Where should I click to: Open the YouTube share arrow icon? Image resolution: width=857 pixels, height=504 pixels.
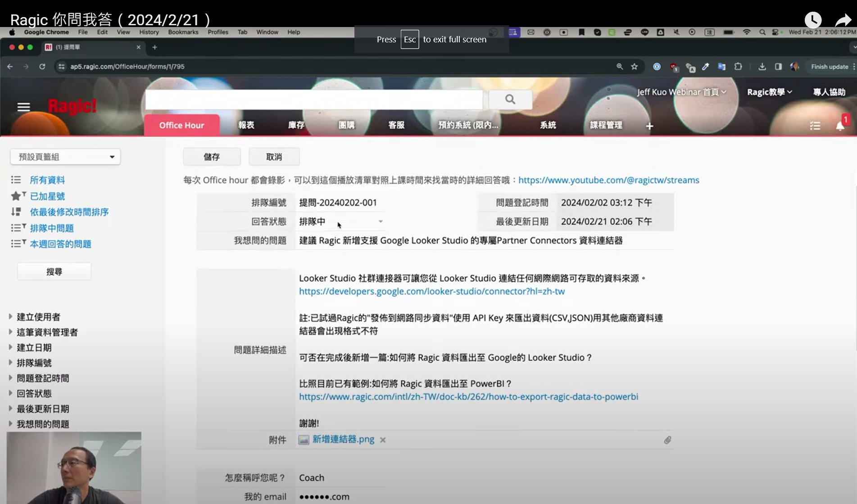tap(843, 20)
